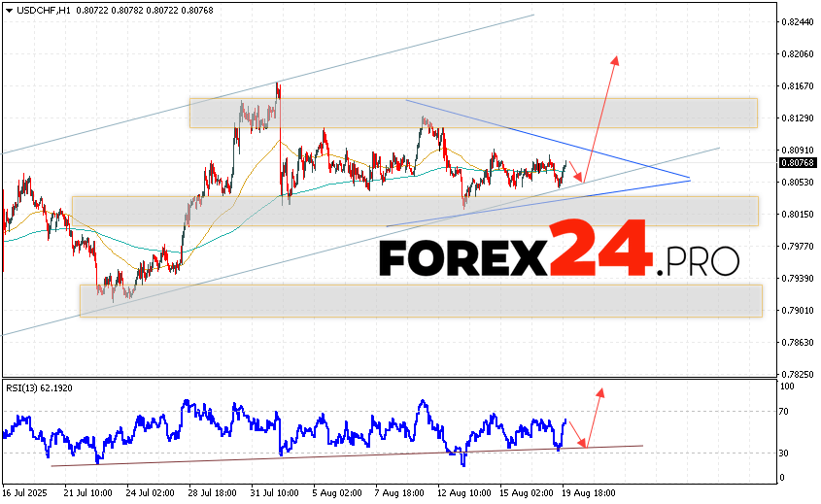Image resolution: width=821 pixels, height=504 pixels.
Task: Open the USDCHF chart dropdown triangle
Action: coord(9,11)
